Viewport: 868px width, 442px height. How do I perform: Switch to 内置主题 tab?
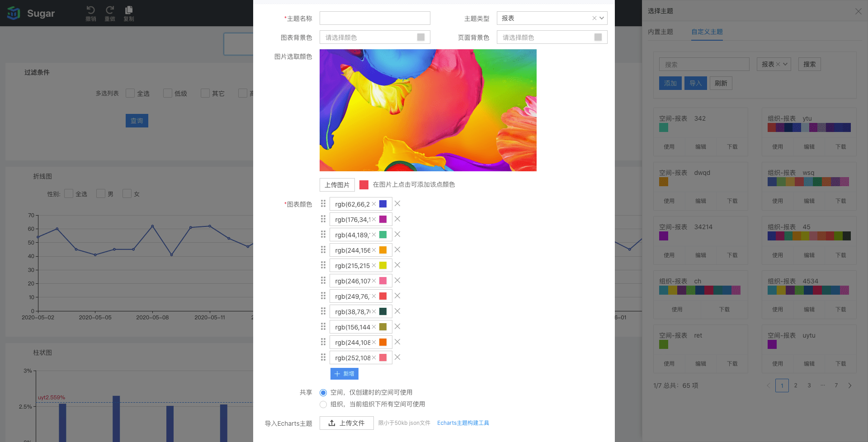point(660,32)
